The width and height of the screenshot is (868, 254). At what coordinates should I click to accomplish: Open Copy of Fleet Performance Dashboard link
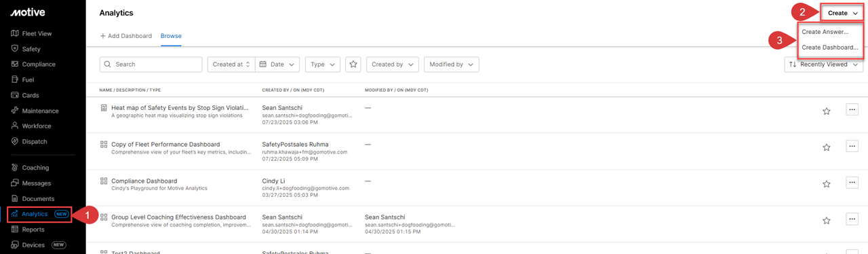tap(165, 145)
